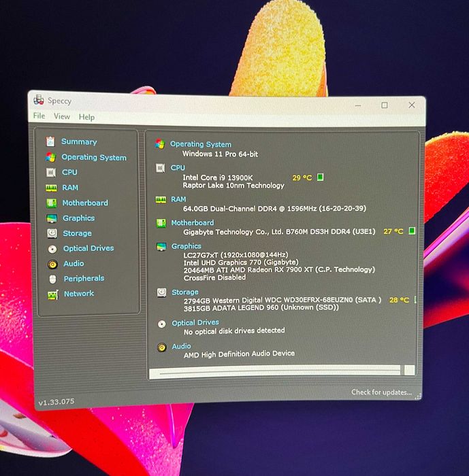Click the AMD High Definition Audio Device text

239,354
